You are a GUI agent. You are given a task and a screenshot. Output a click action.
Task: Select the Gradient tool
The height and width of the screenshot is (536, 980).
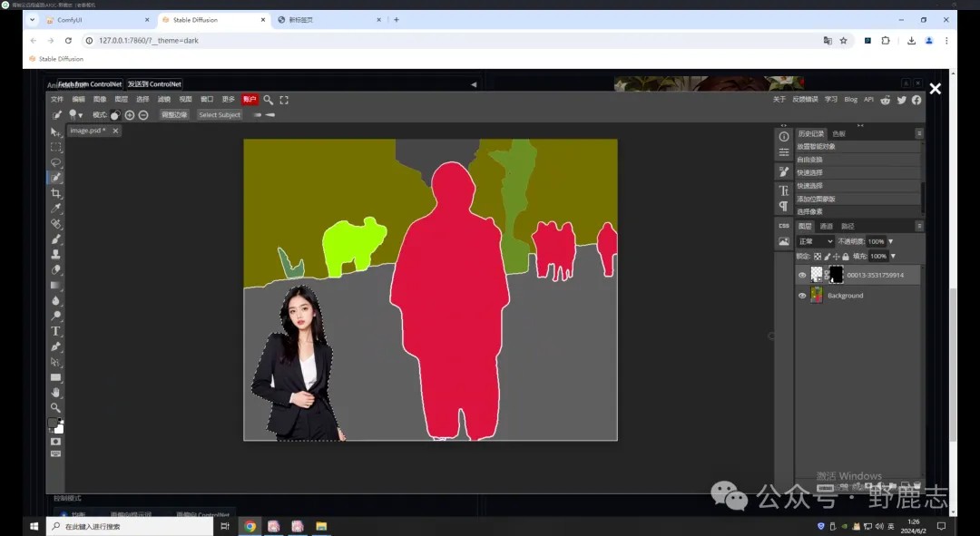point(55,285)
